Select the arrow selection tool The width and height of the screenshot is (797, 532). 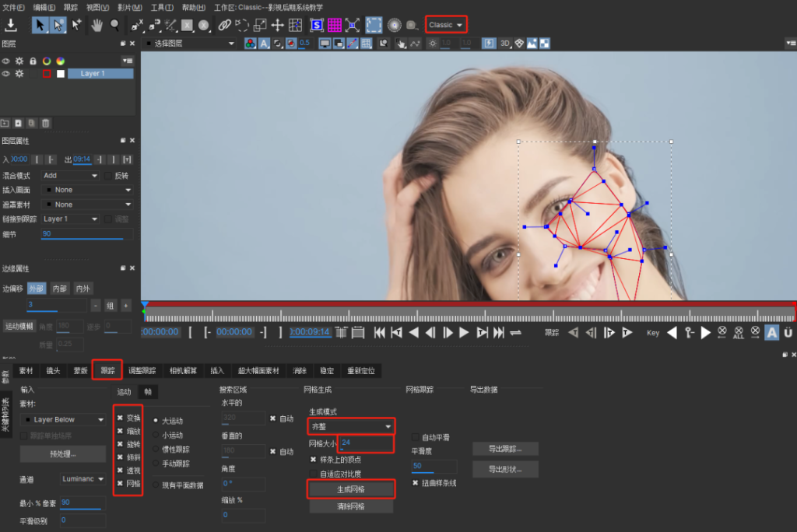coord(40,25)
